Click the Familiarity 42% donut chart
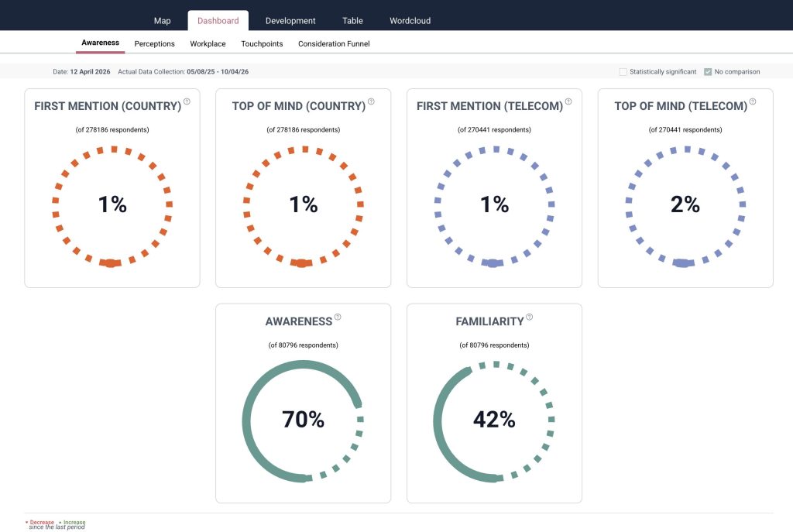793x532 pixels. (494, 420)
